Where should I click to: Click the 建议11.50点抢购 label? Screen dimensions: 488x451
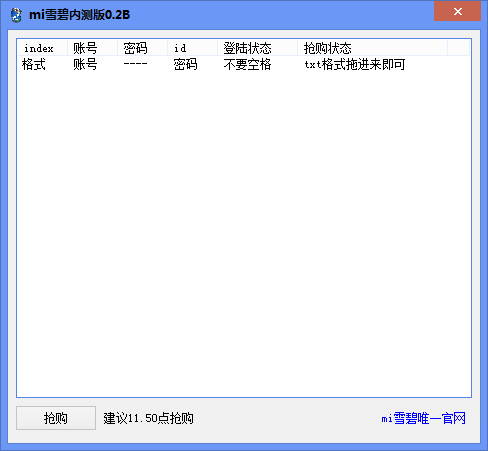point(148,418)
